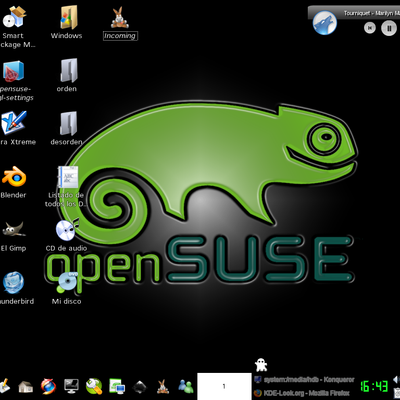Click the volume speaker tray icon
400x400 pixels.
[x=396, y=379]
